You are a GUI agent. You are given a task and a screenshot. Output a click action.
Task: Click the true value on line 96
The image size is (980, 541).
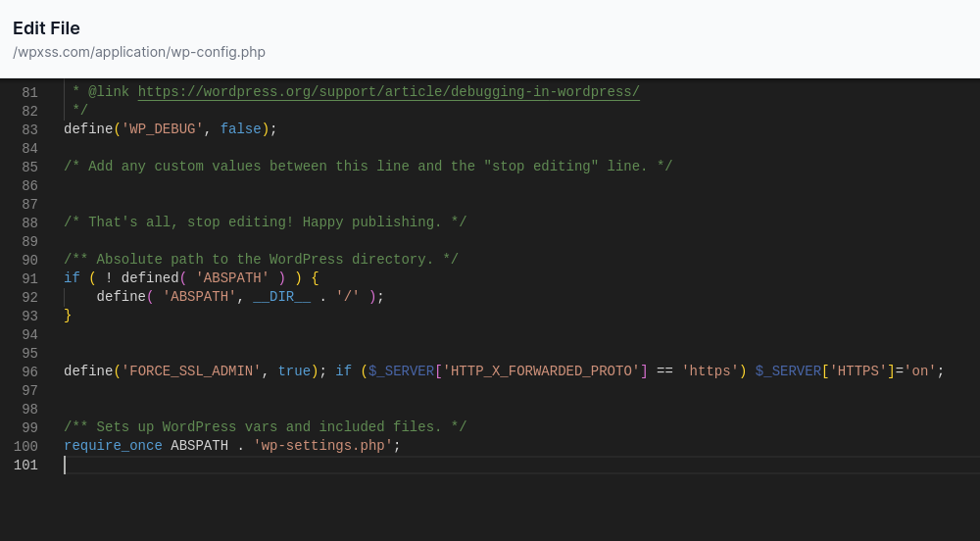click(294, 371)
